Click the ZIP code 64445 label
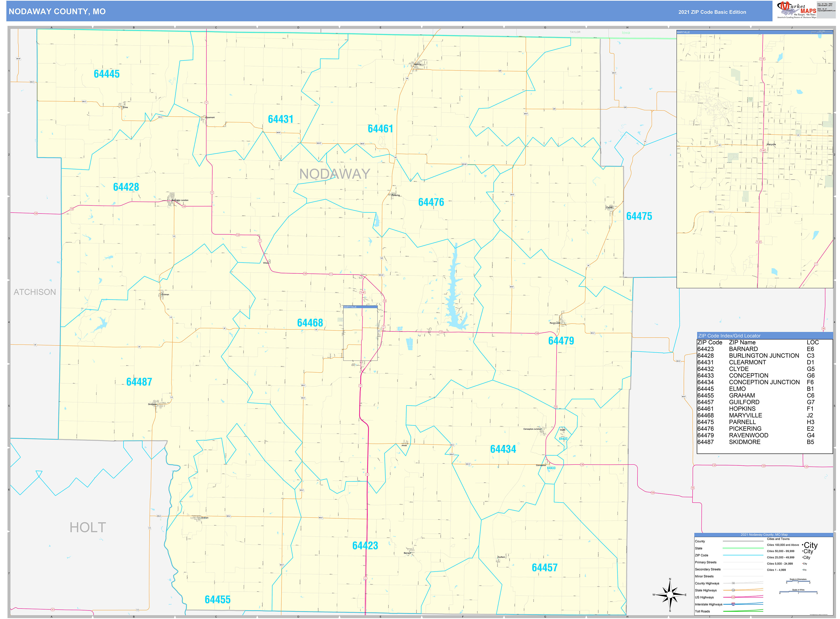Viewport: 840px width, 619px height. [x=106, y=74]
